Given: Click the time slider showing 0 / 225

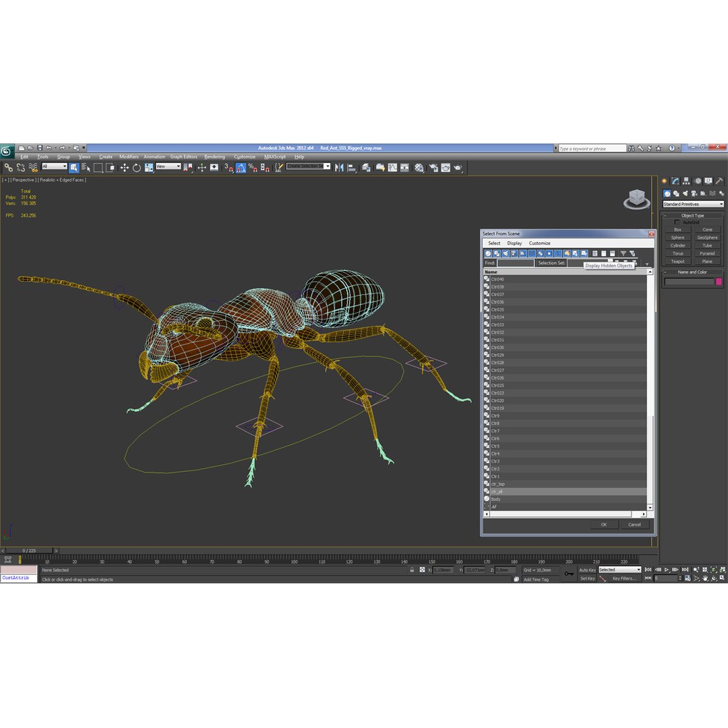Looking at the screenshot, I should pyautogui.click(x=29, y=551).
